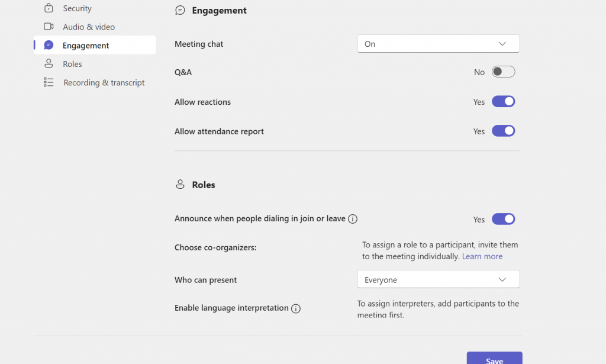
Task: Open the Roles section from sidebar
Action: (72, 64)
